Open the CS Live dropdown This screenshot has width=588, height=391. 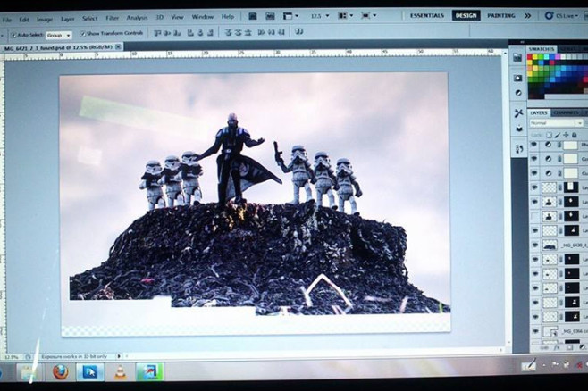[x=561, y=16]
